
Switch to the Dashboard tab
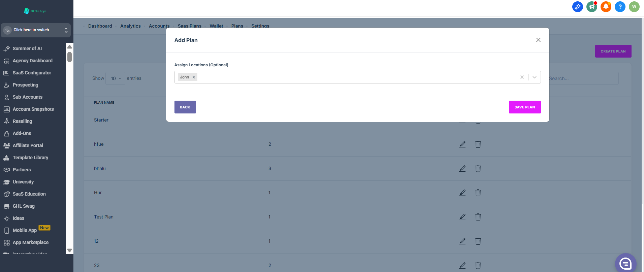[100, 26]
